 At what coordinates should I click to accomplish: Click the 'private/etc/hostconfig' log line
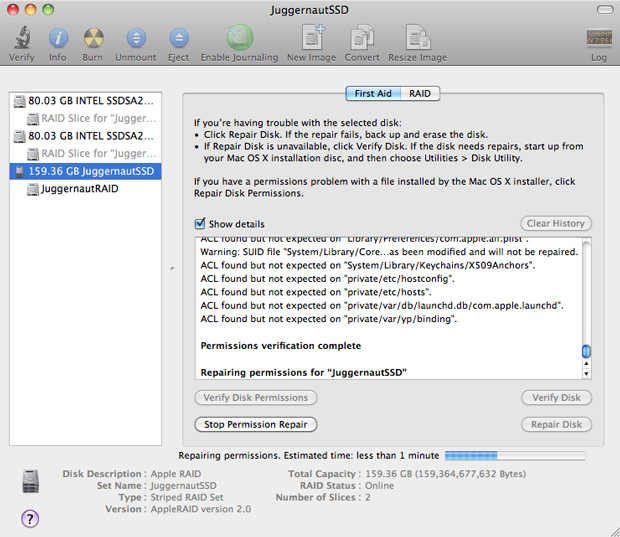pos(327,279)
